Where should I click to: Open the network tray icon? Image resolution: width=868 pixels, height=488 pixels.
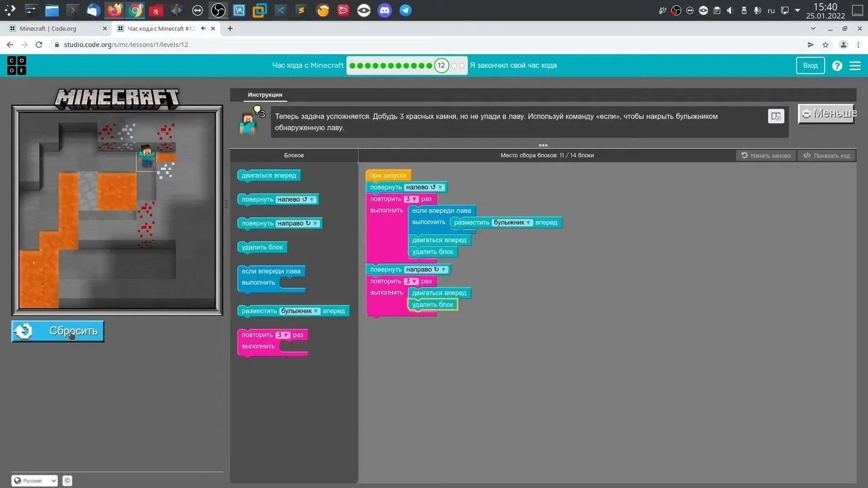tap(785, 10)
